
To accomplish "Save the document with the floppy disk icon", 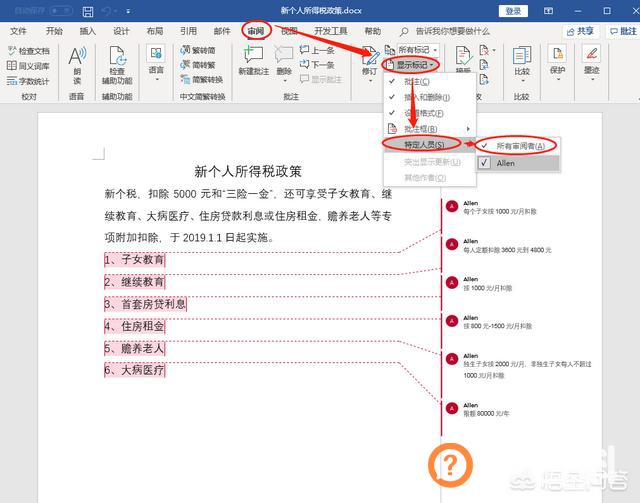I will coord(88,11).
